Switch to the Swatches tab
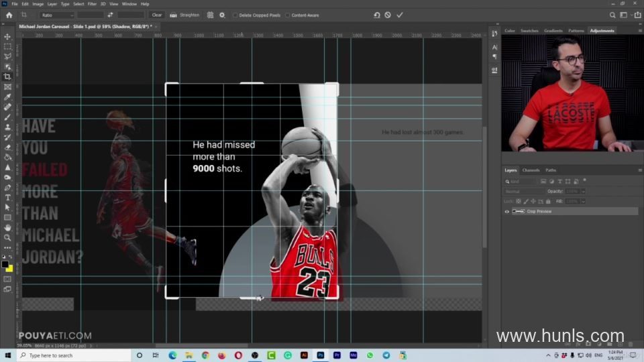This screenshot has height=362, width=644. (x=529, y=31)
